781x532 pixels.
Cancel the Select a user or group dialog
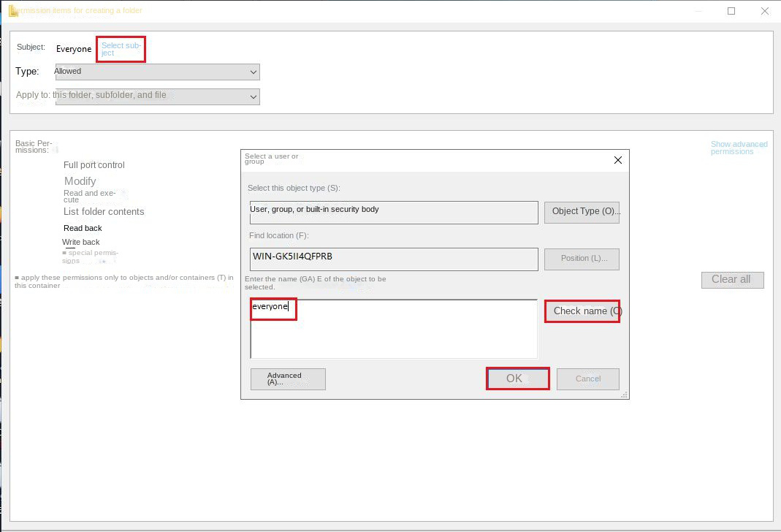click(587, 379)
